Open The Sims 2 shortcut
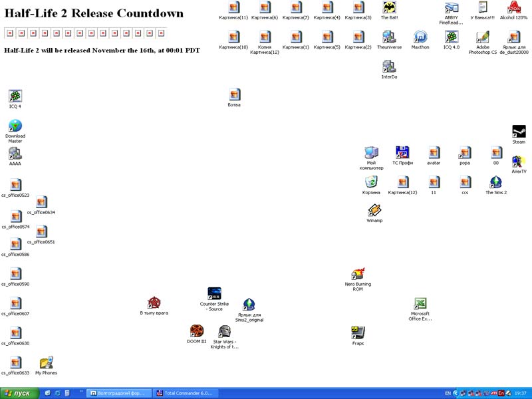Viewport: 532px width, 399px height. (495, 182)
